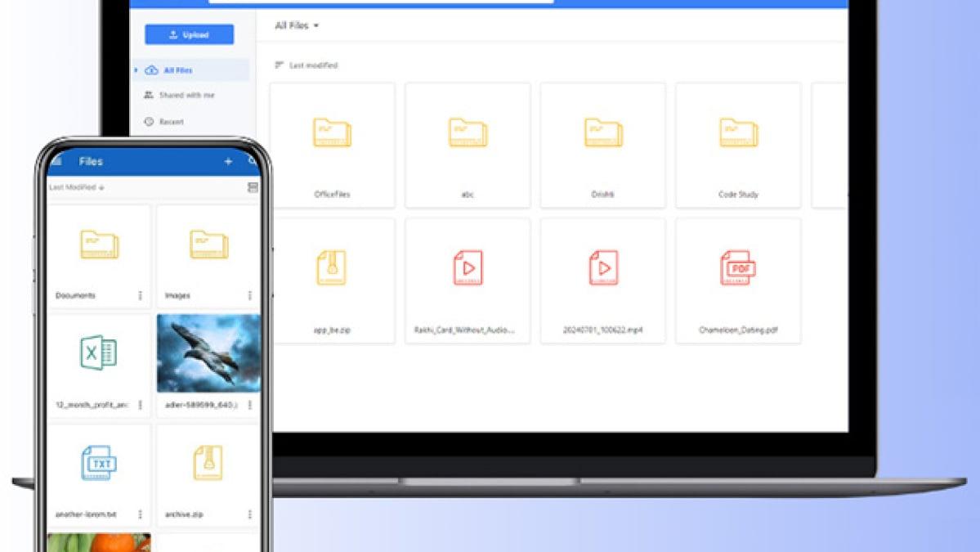Open the archive.zip file on phone
Viewport: 980px width, 552px height.
pos(208,475)
